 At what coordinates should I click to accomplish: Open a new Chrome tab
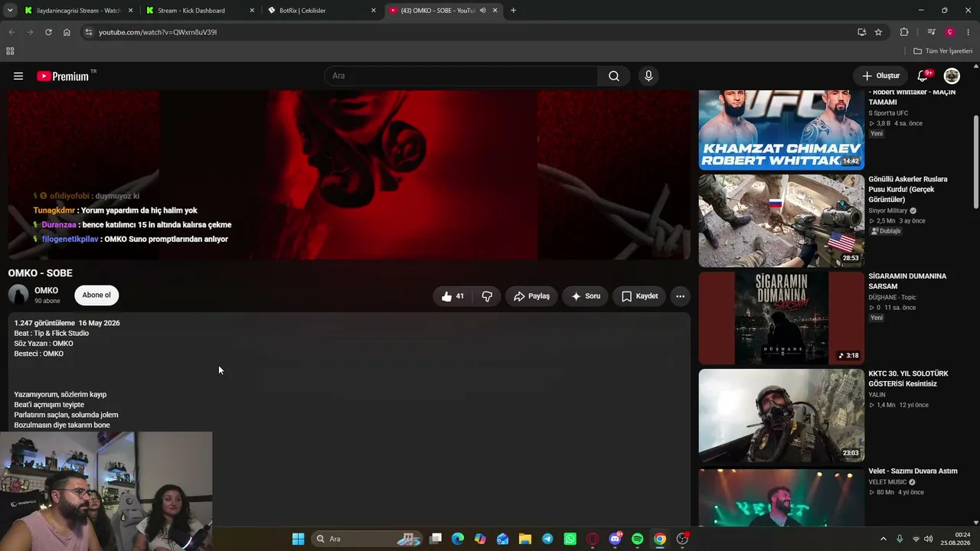pos(513,11)
